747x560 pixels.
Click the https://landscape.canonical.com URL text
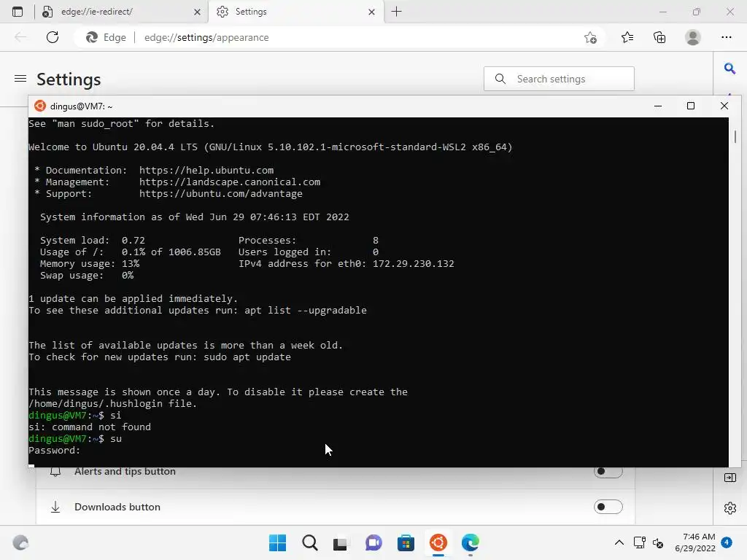click(x=230, y=182)
